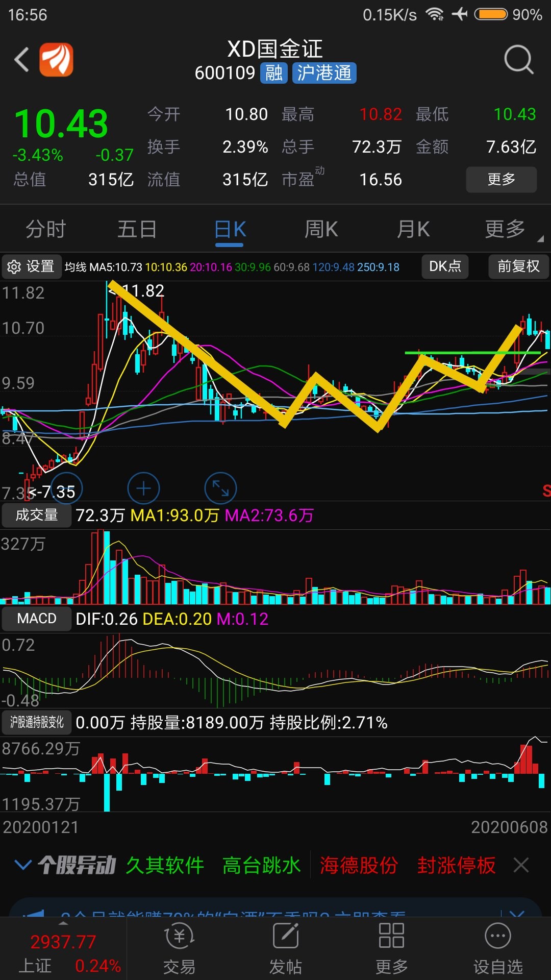Tap the battery status icon
This screenshot has width=551, height=980.
[x=491, y=14]
